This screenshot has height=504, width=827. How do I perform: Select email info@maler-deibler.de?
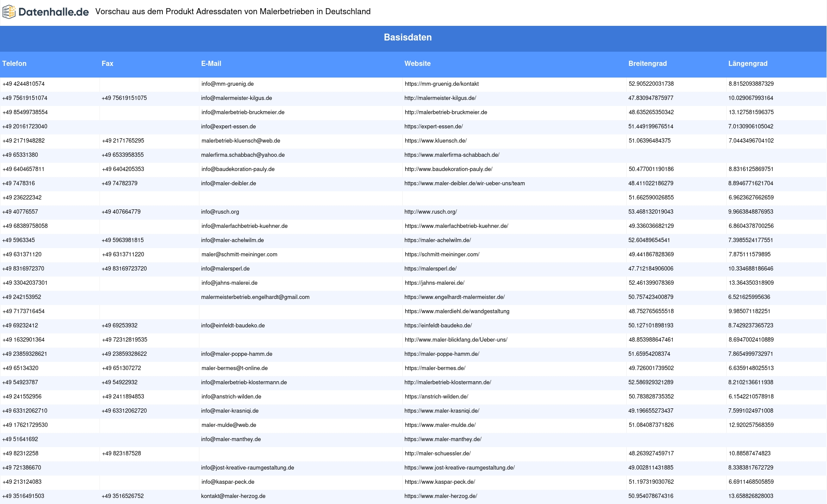228,184
